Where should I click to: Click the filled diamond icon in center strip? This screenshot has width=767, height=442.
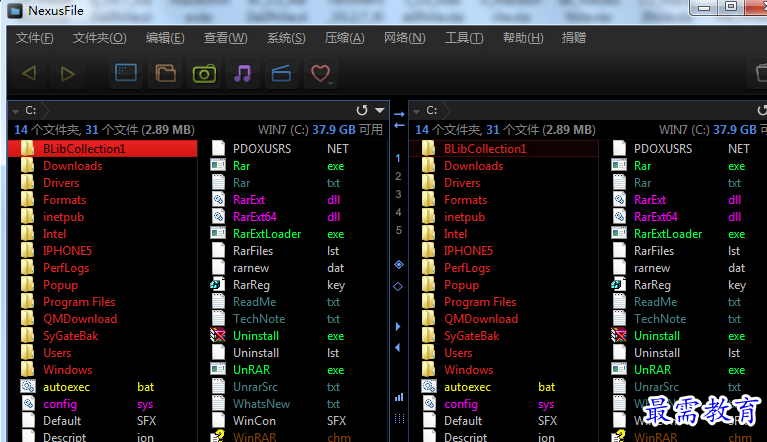(x=399, y=265)
